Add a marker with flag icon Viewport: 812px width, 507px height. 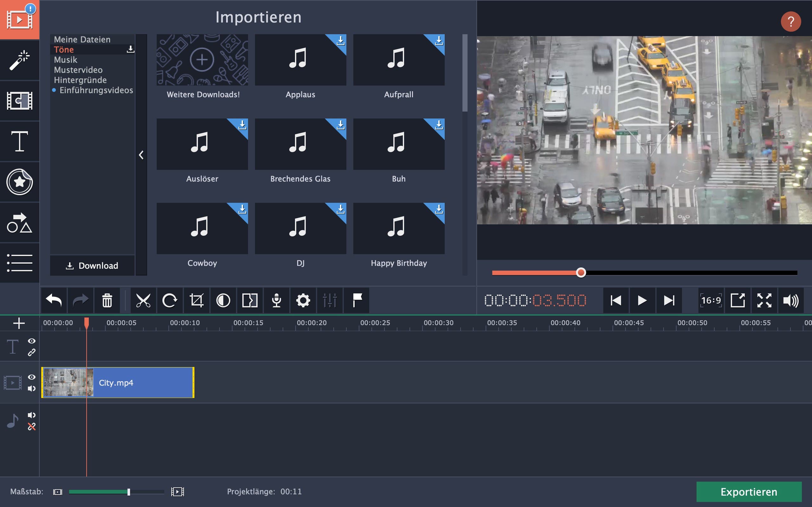[357, 300]
